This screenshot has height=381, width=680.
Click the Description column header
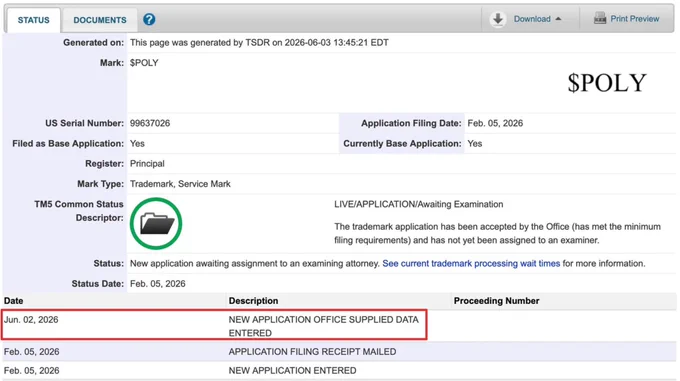pyautogui.click(x=253, y=301)
